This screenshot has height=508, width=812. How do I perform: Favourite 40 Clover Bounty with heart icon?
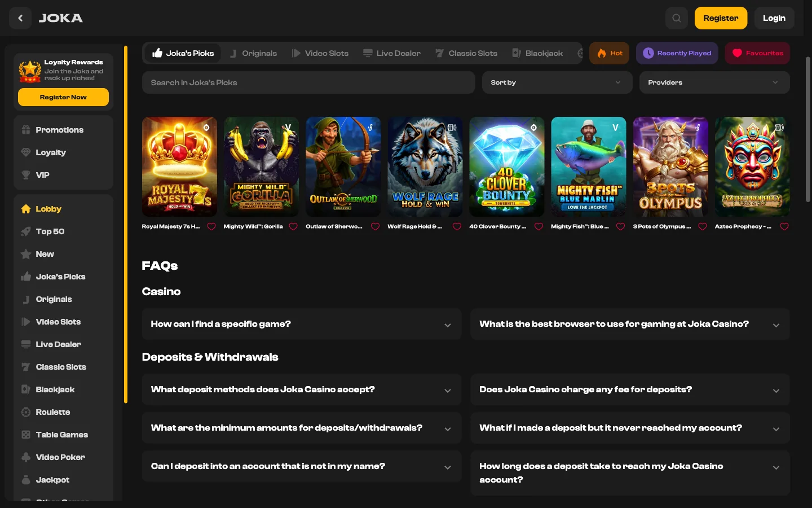click(x=539, y=226)
